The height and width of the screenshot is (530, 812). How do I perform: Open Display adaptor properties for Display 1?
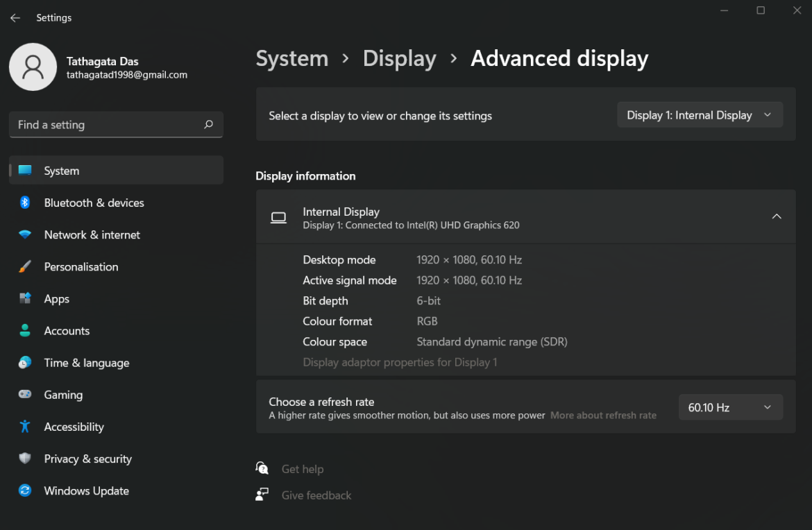coord(400,362)
